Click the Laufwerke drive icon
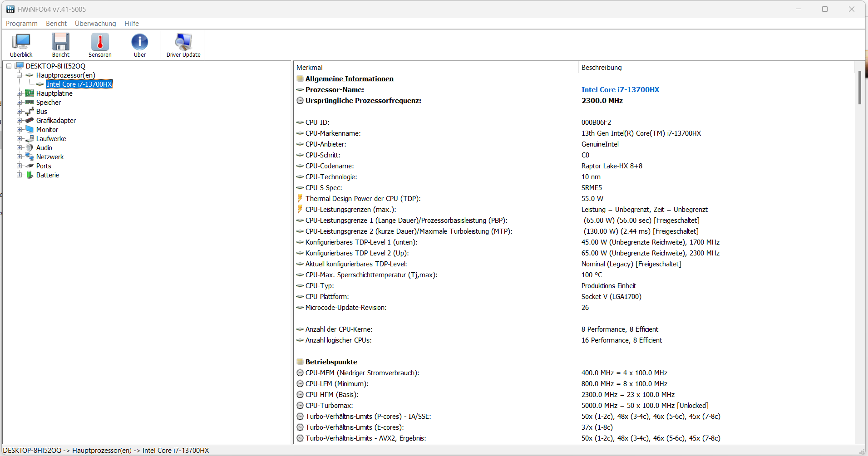This screenshot has height=456, width=868. point(30,139)
